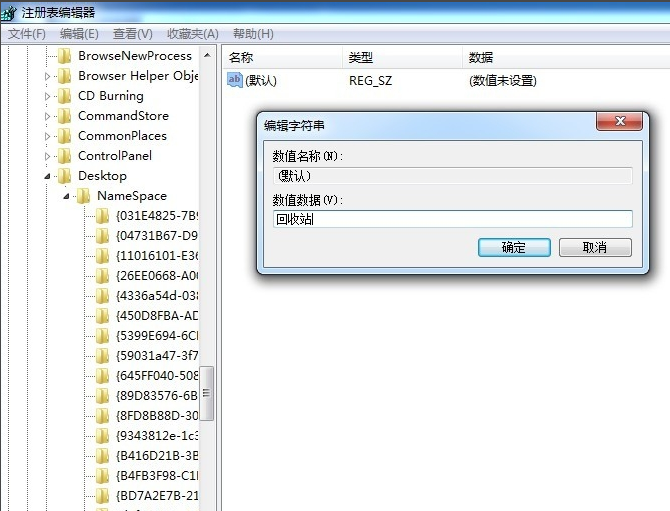This screenshot has width=670, height=511.
Task: Click the {9343812e key folder icon
Action: tap(102, 436)
